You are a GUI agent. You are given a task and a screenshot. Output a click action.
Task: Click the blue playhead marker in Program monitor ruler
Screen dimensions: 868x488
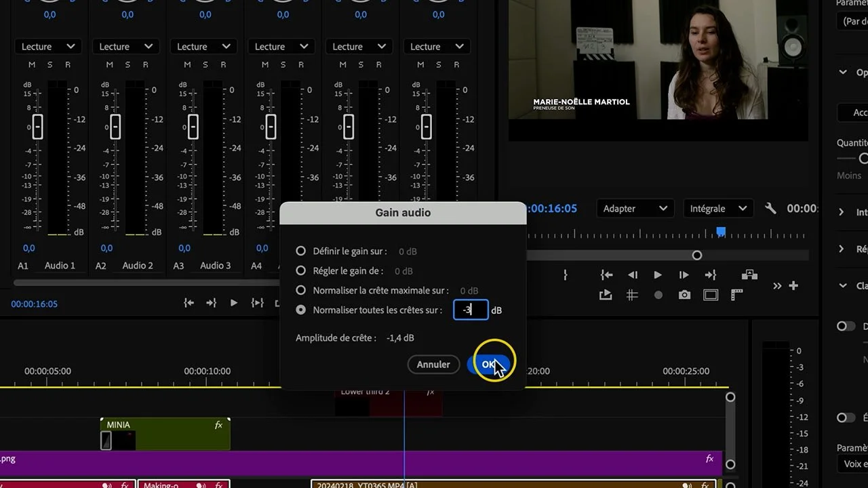(x=721, y=232)
